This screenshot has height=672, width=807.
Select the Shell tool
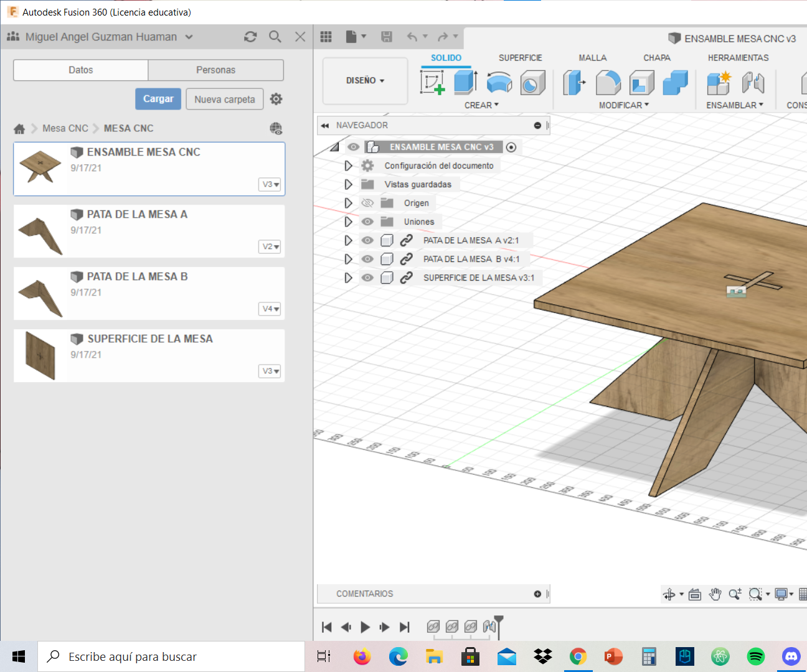pos(641,82)
